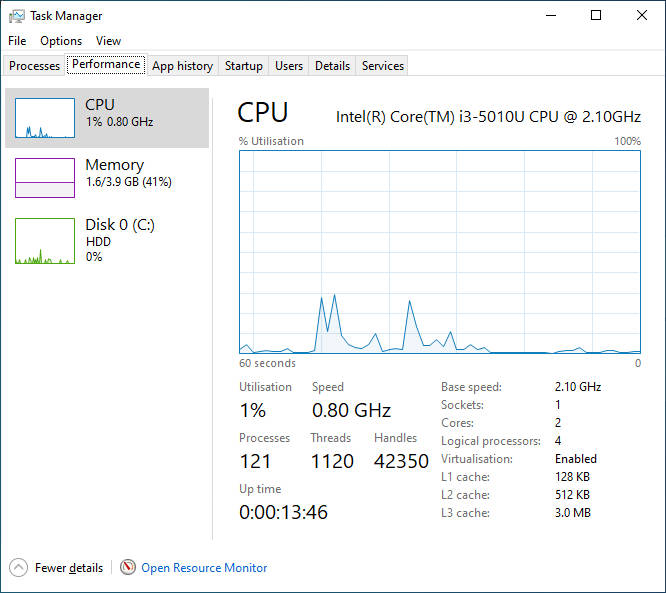Collapse view with Fewer details chevron
Screen dimensions: 666x593
pos(19,568)
